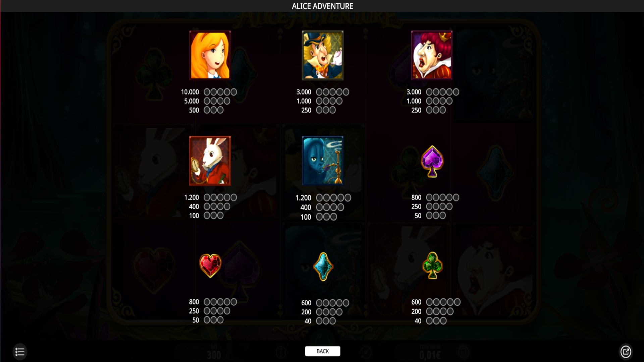Click the green club gem symbol

432,265
